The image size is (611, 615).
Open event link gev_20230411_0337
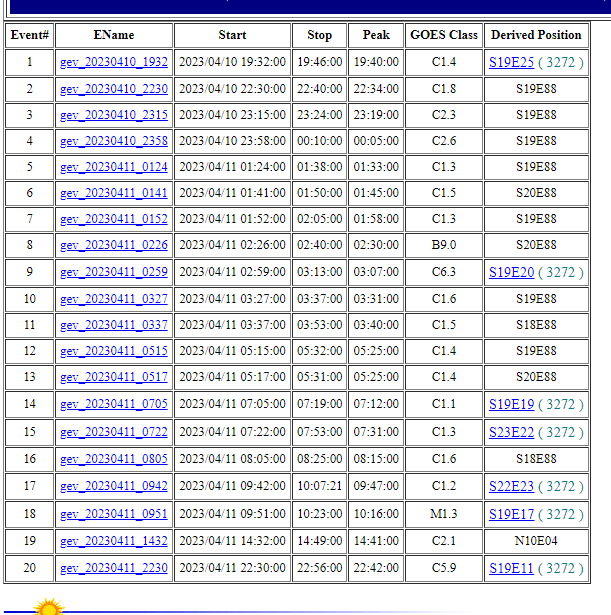[x=114, y=325]
